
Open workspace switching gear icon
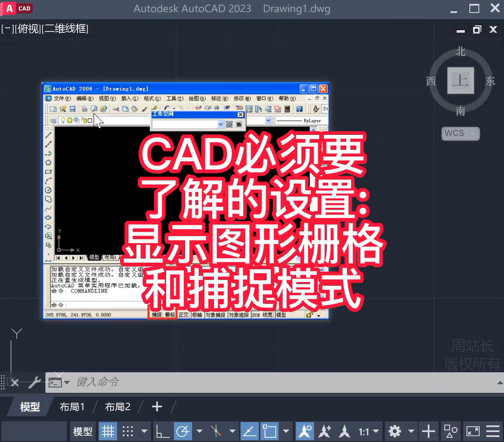[x=395, y=431]
